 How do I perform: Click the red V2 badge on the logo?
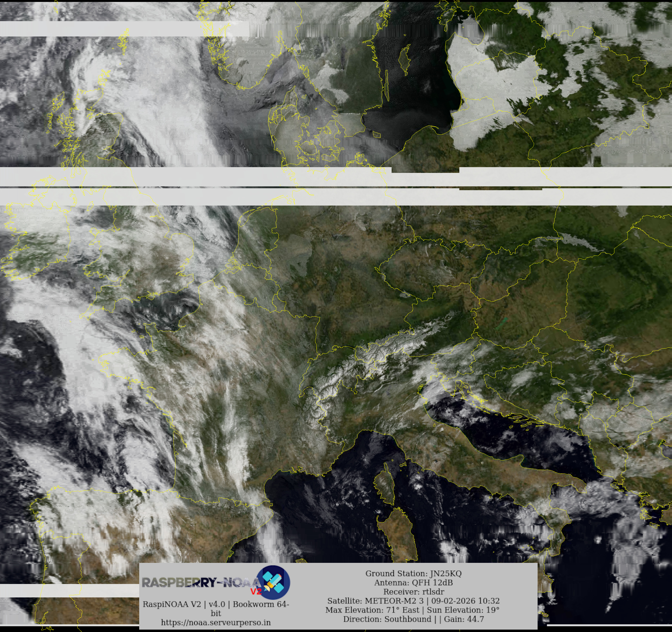click(x=256, y=592)
